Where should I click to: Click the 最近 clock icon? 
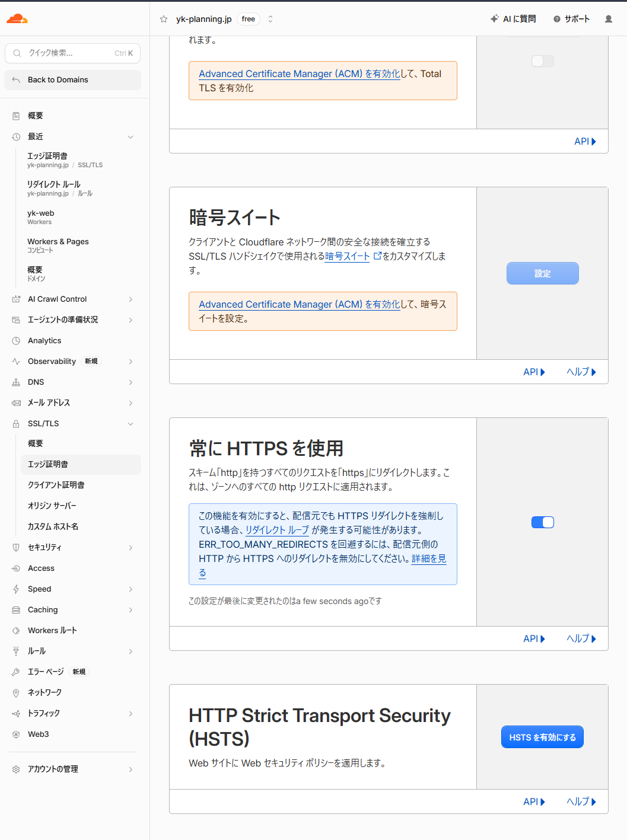(x=16, y=136)
